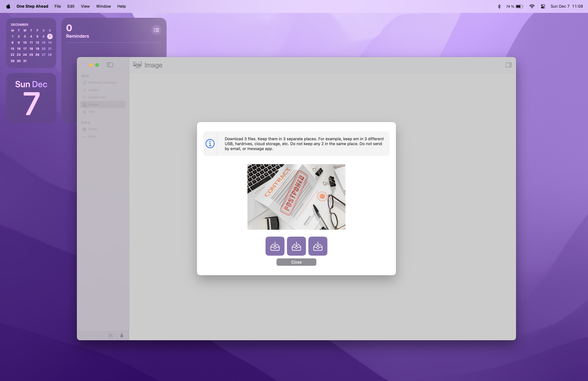
Task: Click the third purple download file button
Action: 318,246
